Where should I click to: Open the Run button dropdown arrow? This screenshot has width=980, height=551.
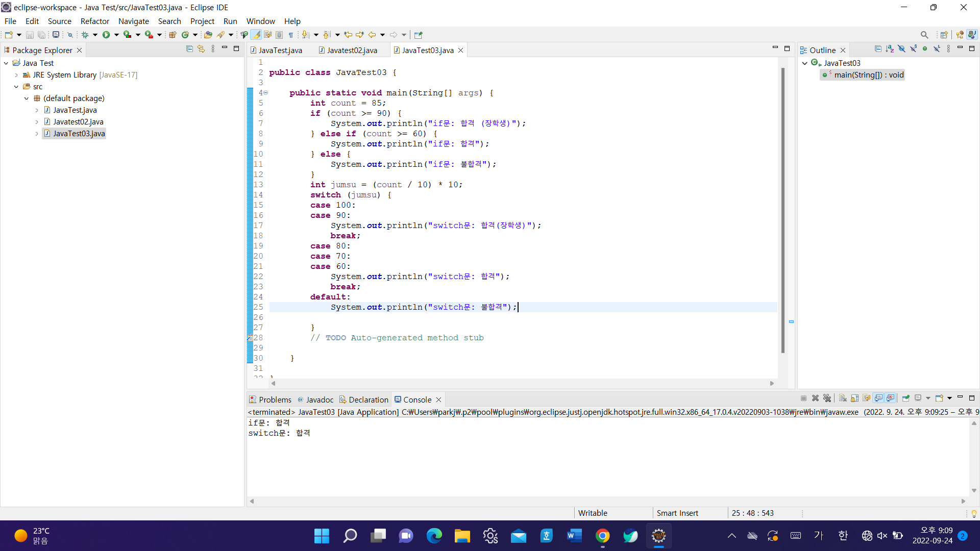tap(116, 35)
